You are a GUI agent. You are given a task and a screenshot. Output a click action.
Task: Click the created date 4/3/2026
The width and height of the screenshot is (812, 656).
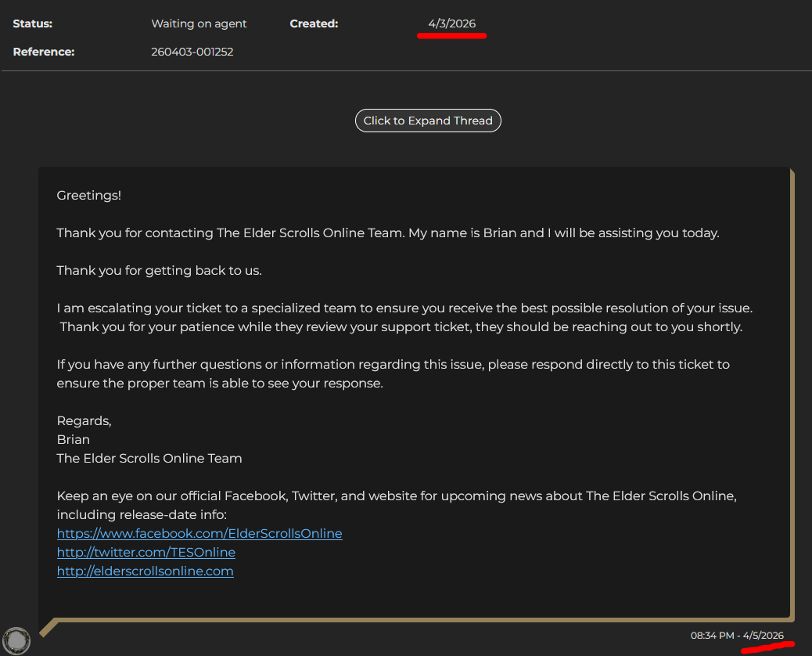click(451, 23)
